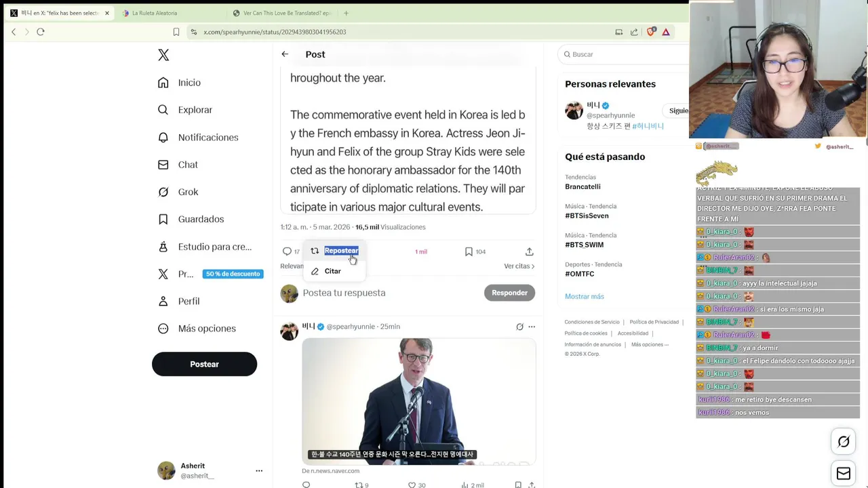This screenshot has width=868, height=488.
Task: Click the Siguiendo button for 비니
Action: tap(677, 110)
